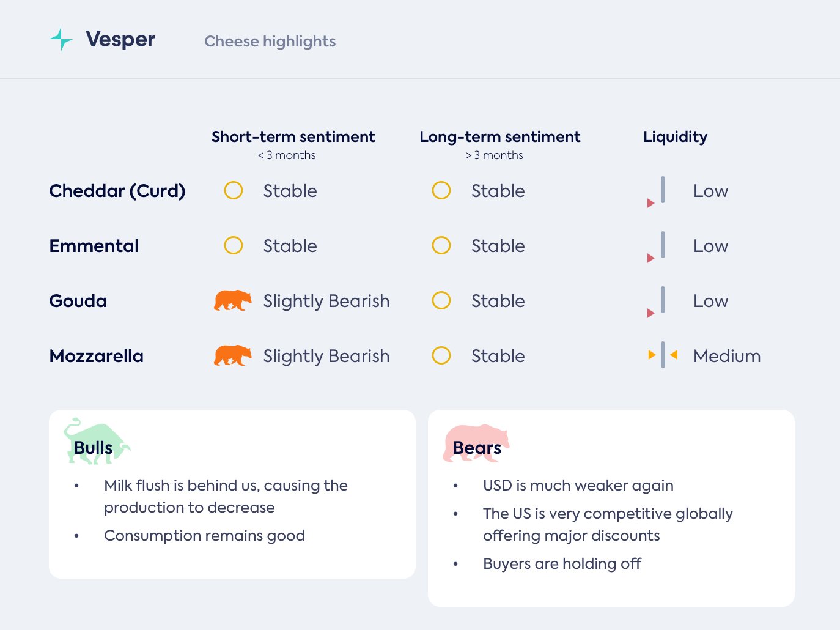Click the Vesper brand name text

120,39
